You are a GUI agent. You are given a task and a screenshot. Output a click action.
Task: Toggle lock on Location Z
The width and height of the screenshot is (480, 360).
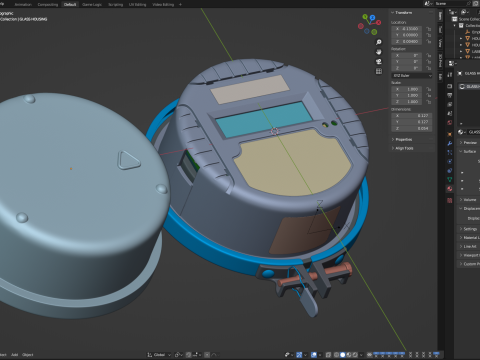coord(429,41)
